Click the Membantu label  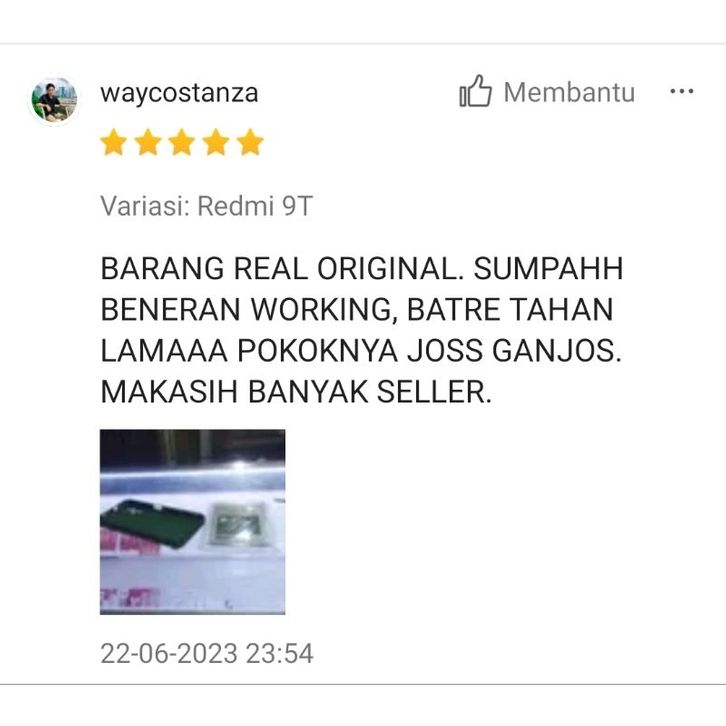(x=569, y=92)
